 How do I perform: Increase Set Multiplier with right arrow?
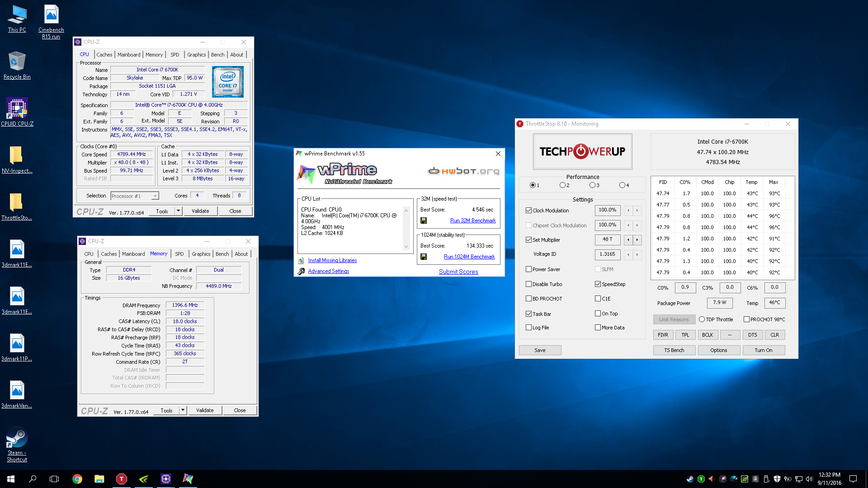tap(637, 239)
